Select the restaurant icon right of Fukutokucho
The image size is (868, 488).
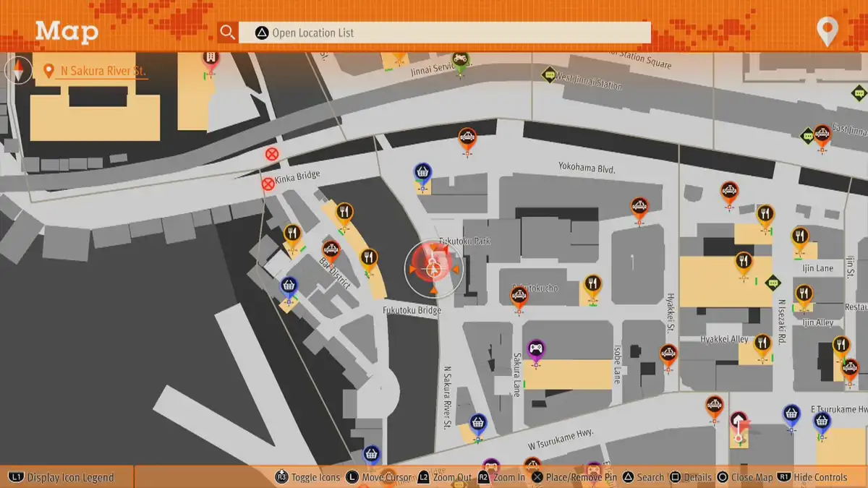(592, 283)
